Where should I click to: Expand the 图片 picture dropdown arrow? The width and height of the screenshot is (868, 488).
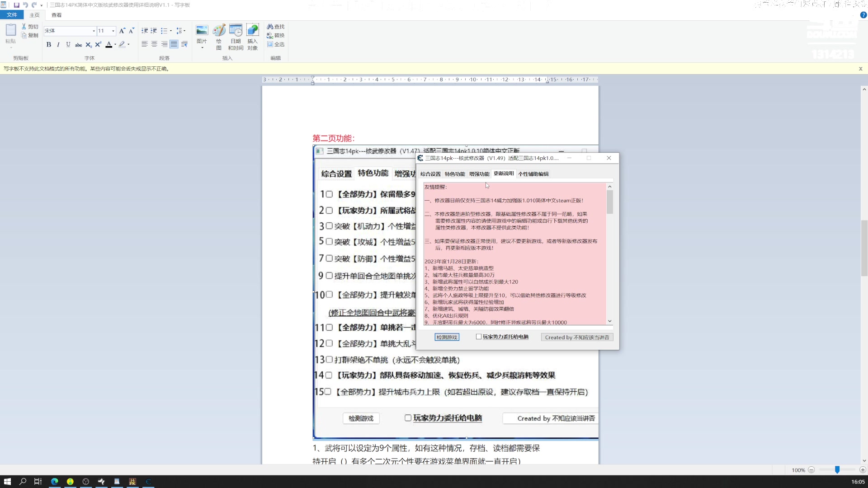(x=202, y=47)
